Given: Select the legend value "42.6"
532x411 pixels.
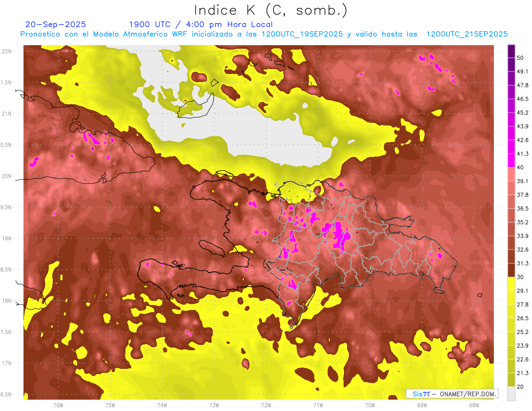Looking at the screenshot, I should click(522, 140).
